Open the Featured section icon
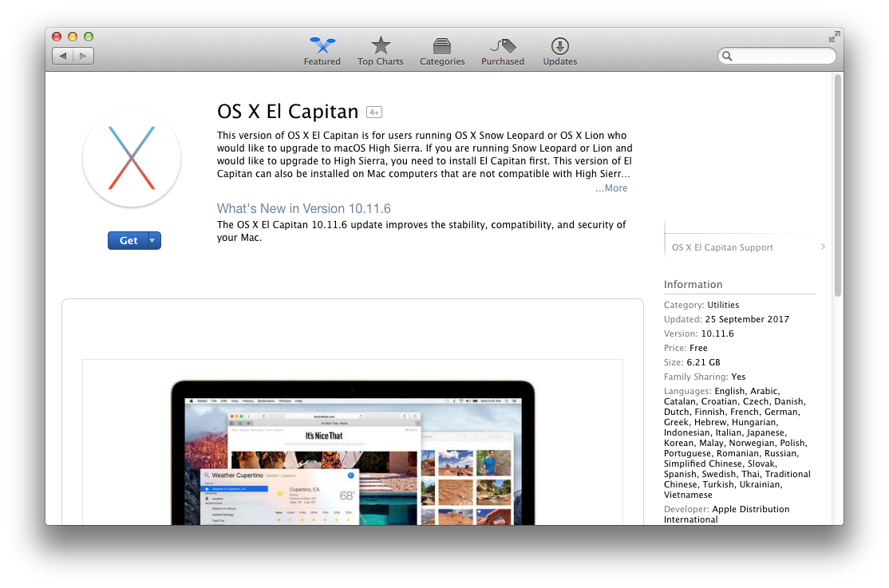The image size is (889, 588). coord(322,45)
